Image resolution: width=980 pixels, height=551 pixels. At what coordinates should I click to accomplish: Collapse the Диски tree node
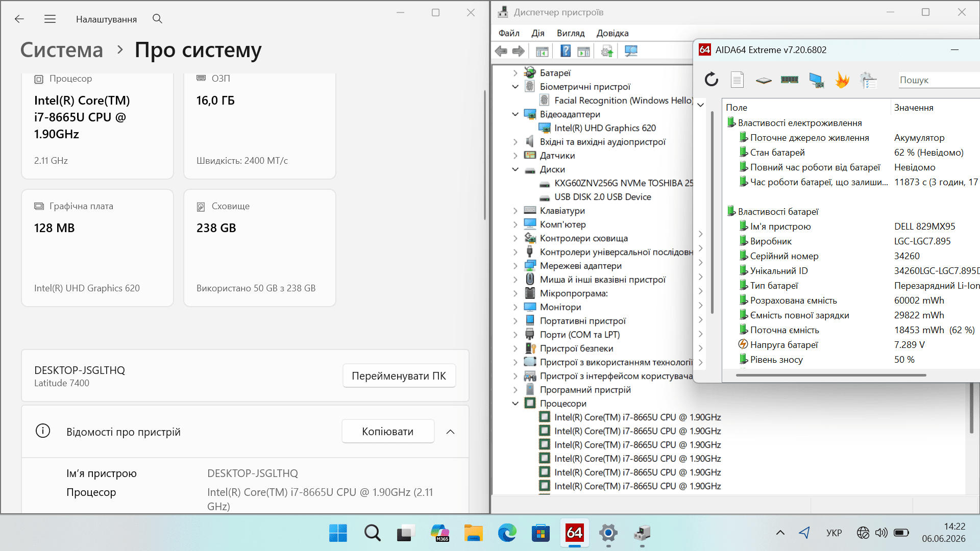[x=516, y=169]
